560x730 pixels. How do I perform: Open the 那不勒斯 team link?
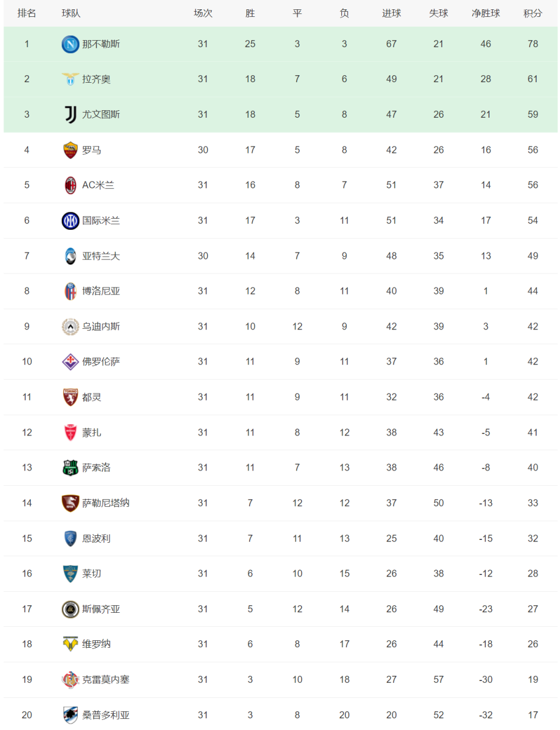(101, 44)
